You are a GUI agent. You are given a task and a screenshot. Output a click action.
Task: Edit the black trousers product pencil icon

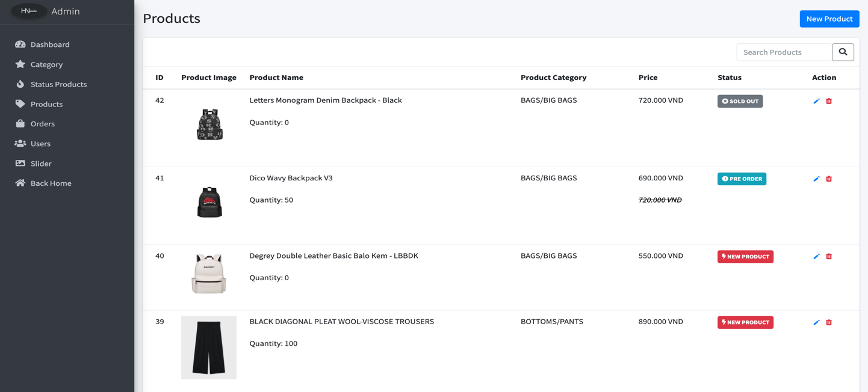pyautogui.click(x=816, y=322)
